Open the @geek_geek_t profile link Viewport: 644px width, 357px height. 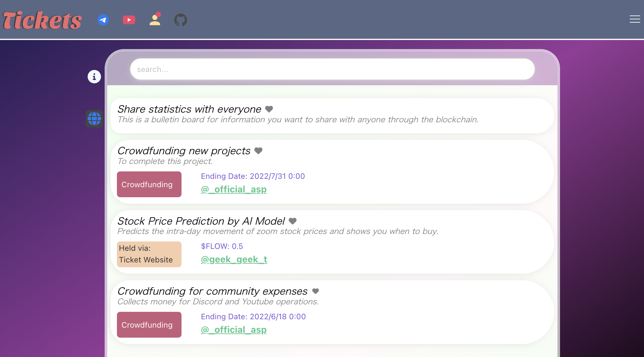pos(234,259)
